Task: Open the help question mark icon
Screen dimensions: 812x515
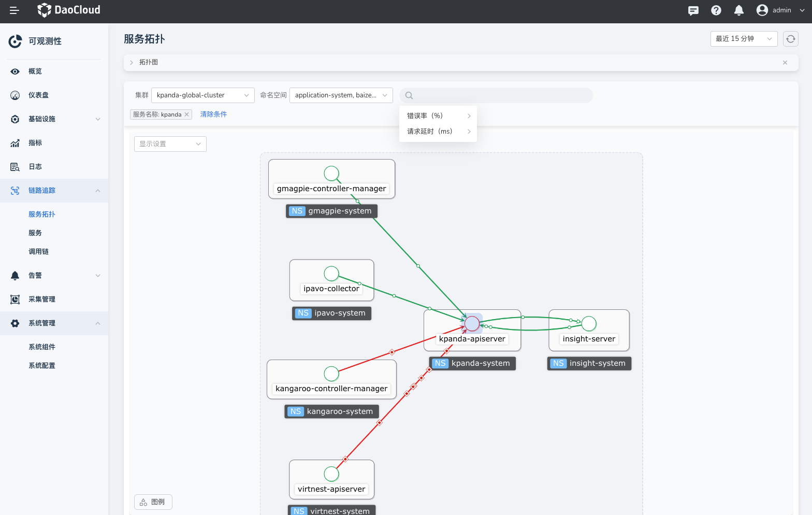Action: click(x=716, y=10)
